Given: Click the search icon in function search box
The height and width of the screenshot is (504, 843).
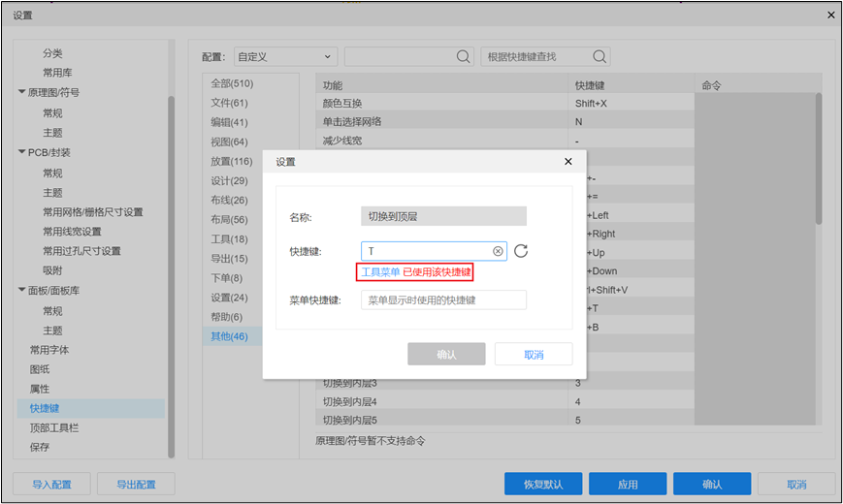Looking at the screenshot, I should (463, 56).
